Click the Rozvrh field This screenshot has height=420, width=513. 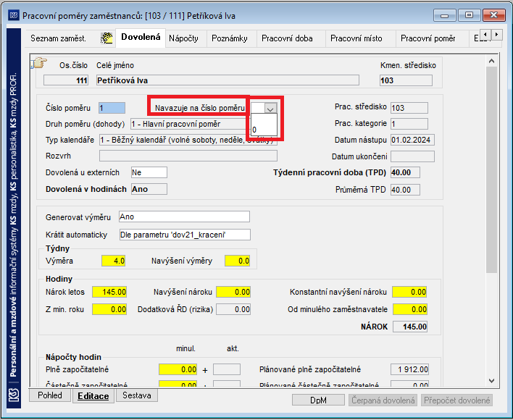[x=188, y=156]
